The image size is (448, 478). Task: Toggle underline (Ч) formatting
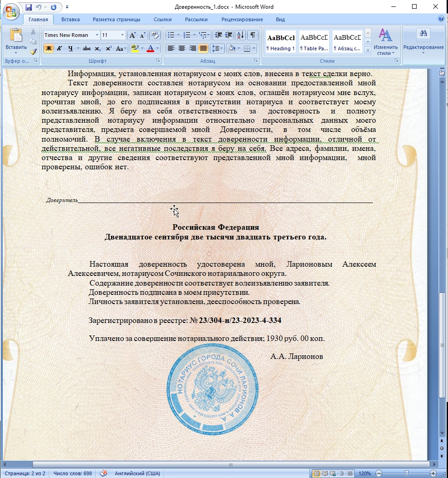tap(71, 48)
